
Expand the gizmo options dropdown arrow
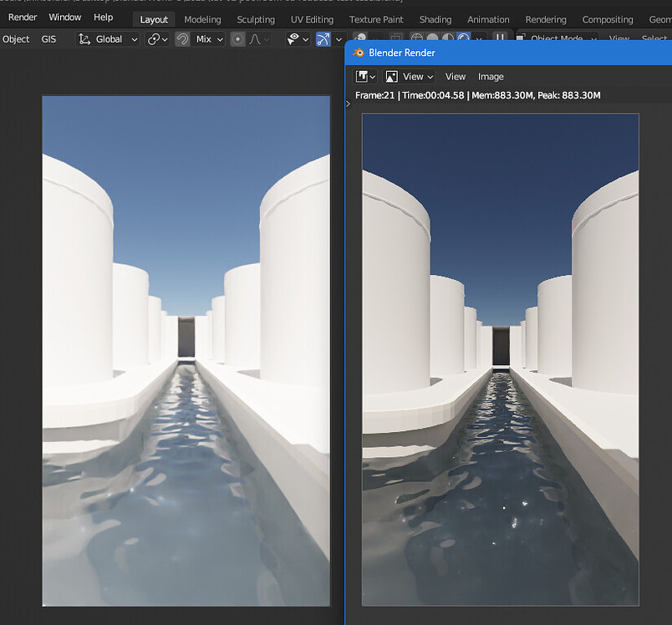click(x=339, y=39)
